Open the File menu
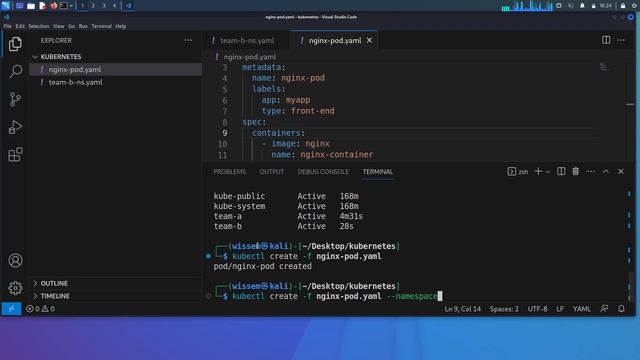This screenshot has height=360, width=640. pos(8,26)
